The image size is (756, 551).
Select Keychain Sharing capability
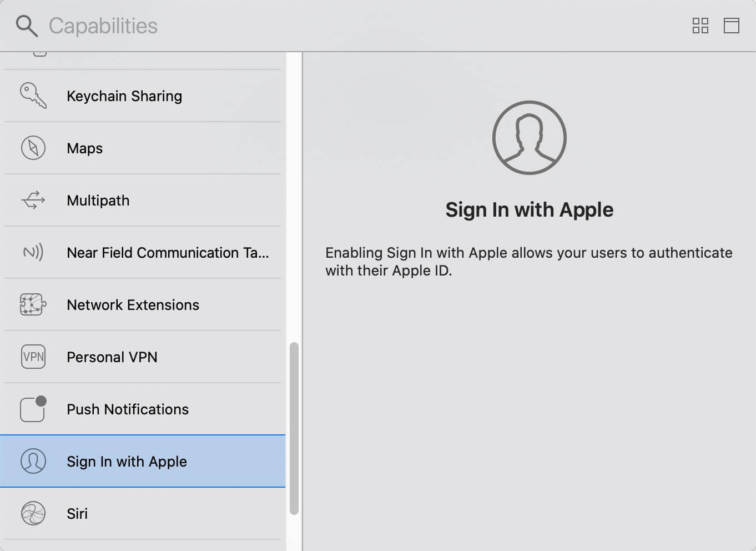pyautogui.click(x=143, y=96)
